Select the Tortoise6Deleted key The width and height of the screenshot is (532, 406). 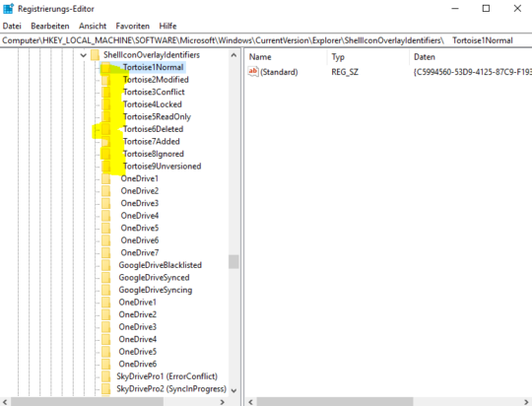(153, 129)
